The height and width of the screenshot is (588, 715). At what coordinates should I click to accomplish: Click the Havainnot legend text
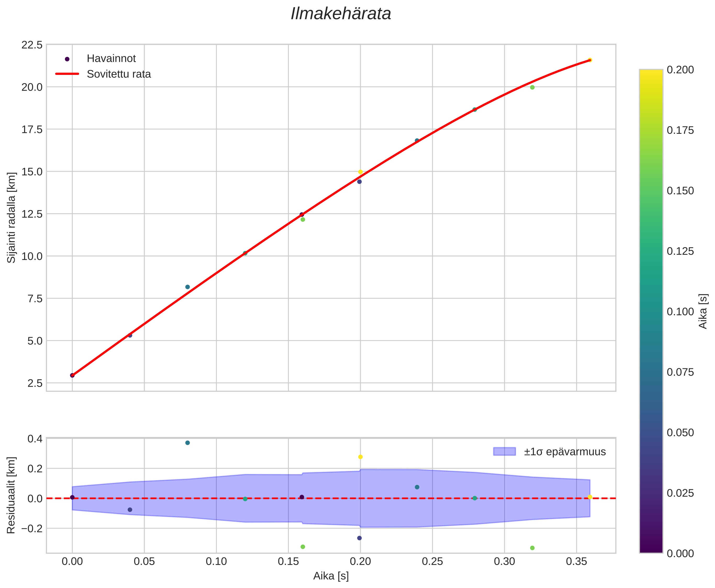[x=111, y=59]
